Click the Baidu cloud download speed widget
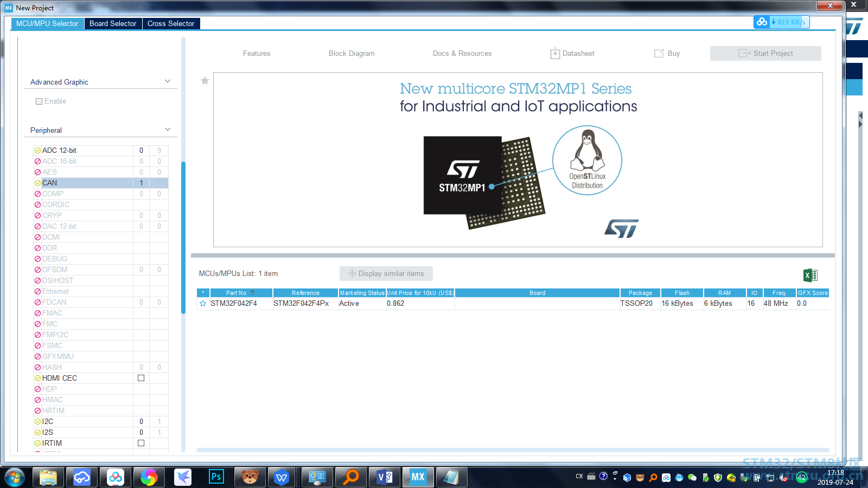This screenshot has height=488, width=868. [x=781, y=22]
